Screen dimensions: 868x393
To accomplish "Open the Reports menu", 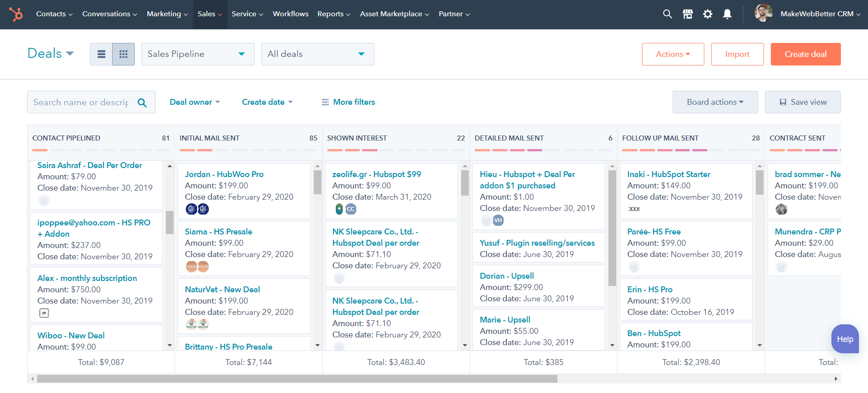I will pyautogui.click(x=334, y=14).
